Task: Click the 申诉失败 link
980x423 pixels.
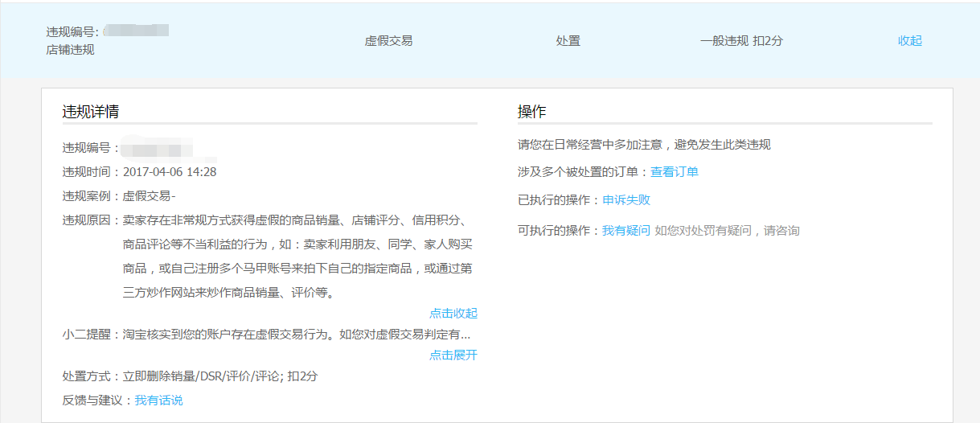Action: [x=625, y=200]
